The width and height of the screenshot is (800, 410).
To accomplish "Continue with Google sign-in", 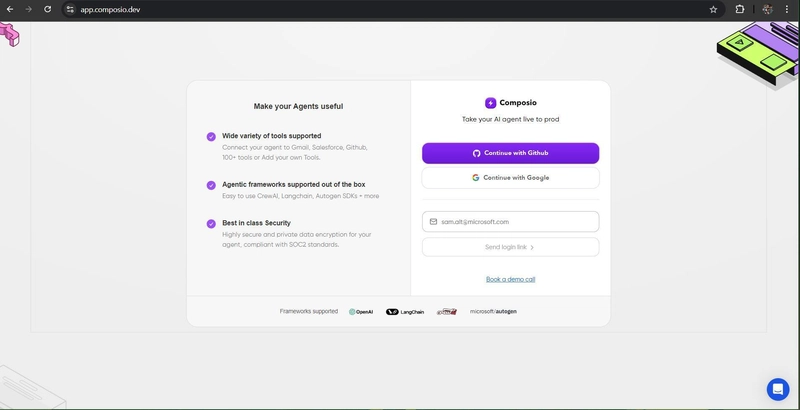I will tap(510, 178).
